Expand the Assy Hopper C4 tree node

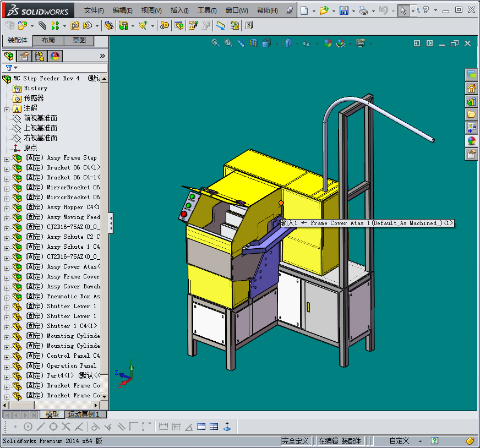point(7,207)
